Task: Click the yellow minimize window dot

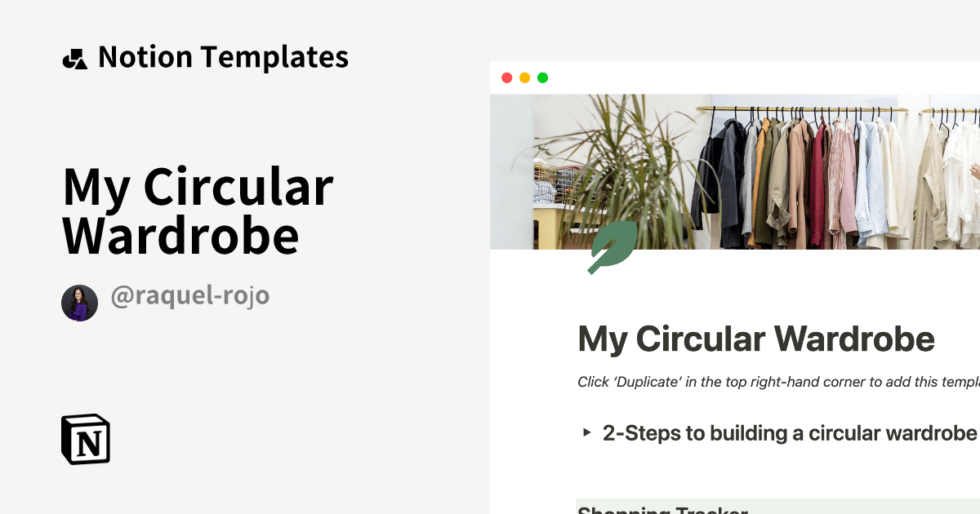Action: [524, 78]
